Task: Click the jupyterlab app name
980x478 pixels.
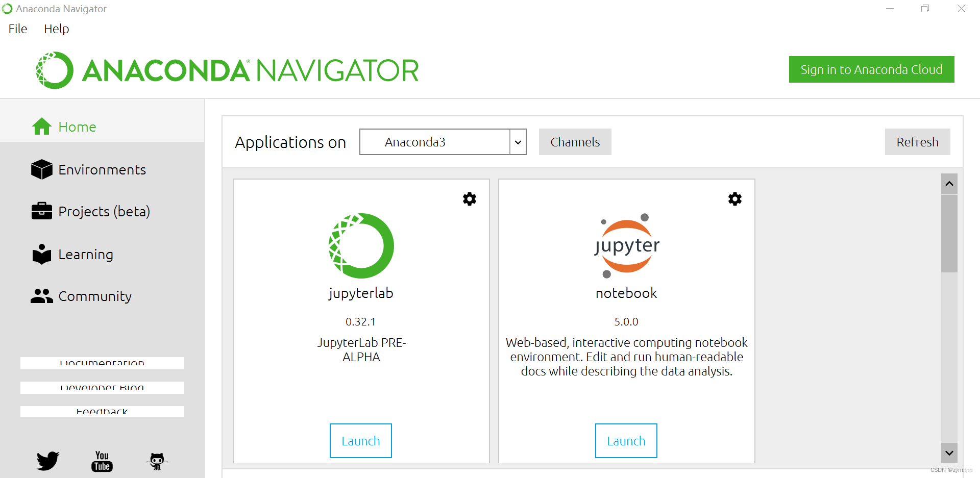Action: [361, 293]
